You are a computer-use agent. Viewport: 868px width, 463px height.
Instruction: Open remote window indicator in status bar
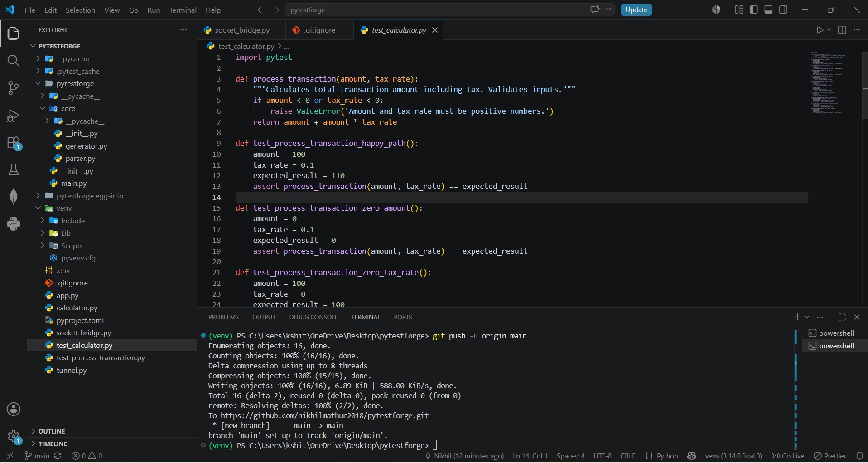10,456
